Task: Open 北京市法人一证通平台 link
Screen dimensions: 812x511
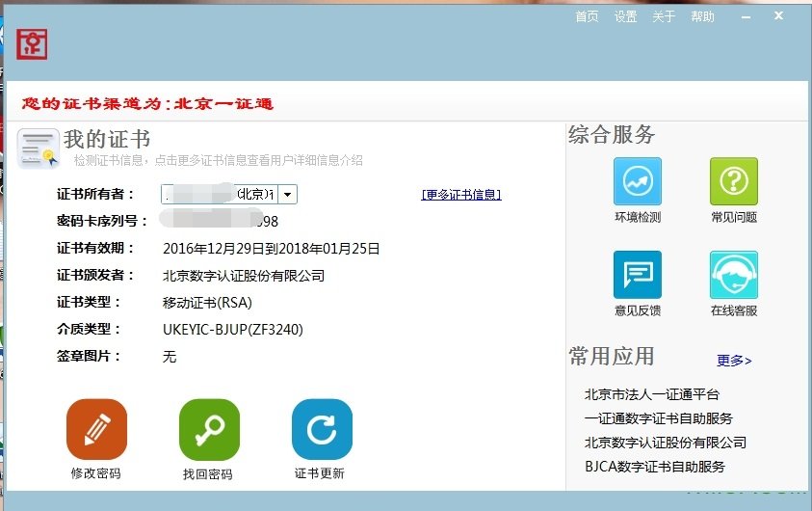Action: [651, 394]
